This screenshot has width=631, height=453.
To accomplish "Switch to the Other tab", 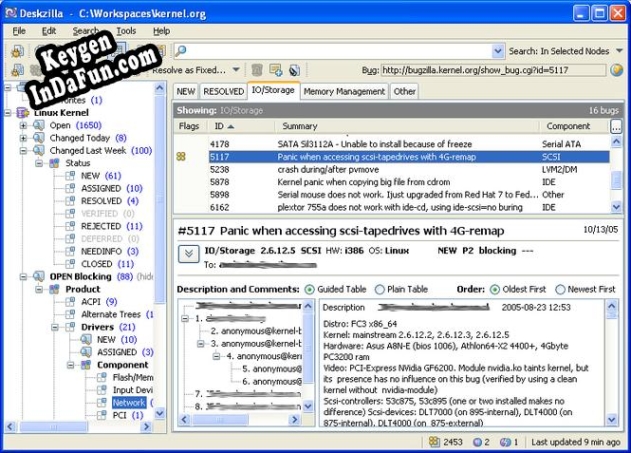I will point(404,91).
